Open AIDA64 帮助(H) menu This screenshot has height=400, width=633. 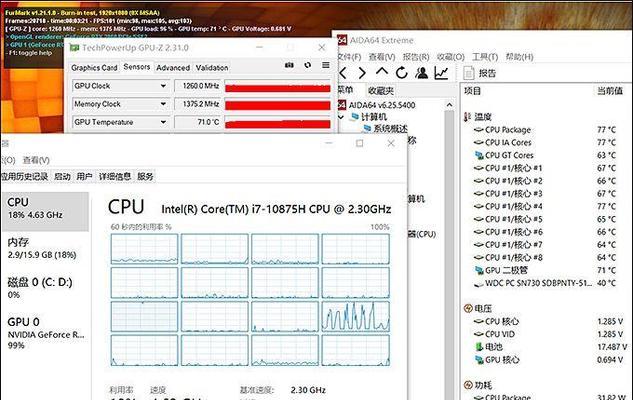coord(520,57)
